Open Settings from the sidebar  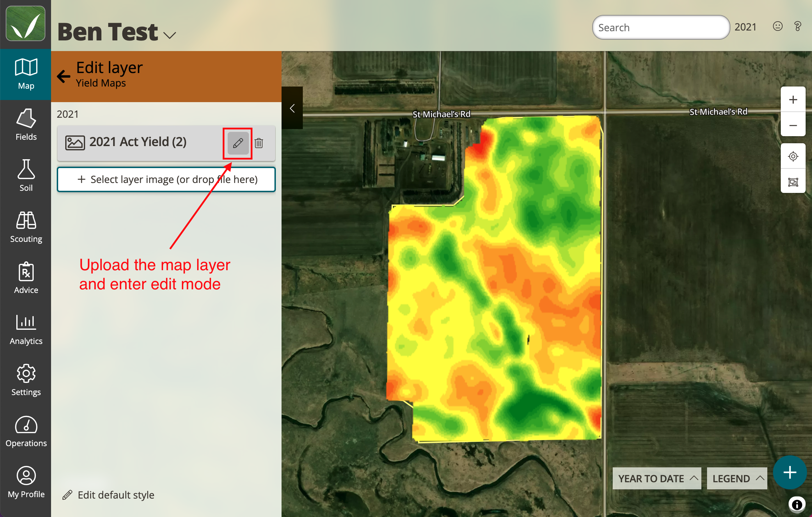click(26, 381)
